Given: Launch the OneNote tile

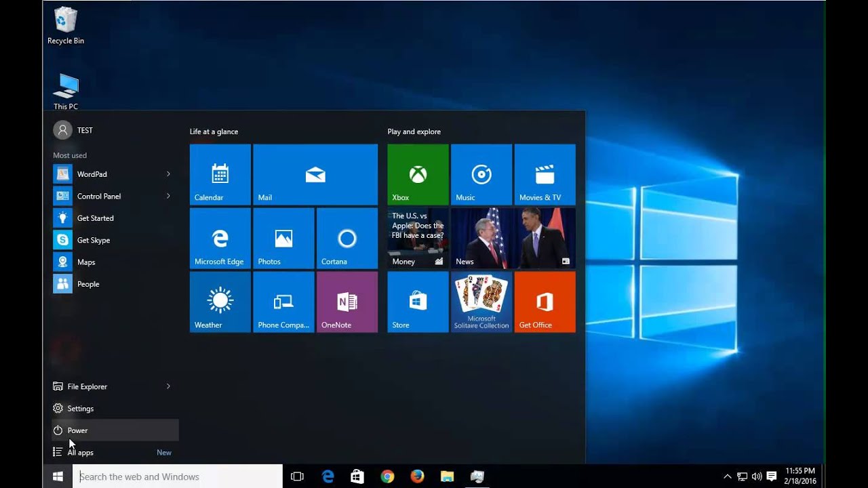Looking at the screenshot, I should (347, 302).
